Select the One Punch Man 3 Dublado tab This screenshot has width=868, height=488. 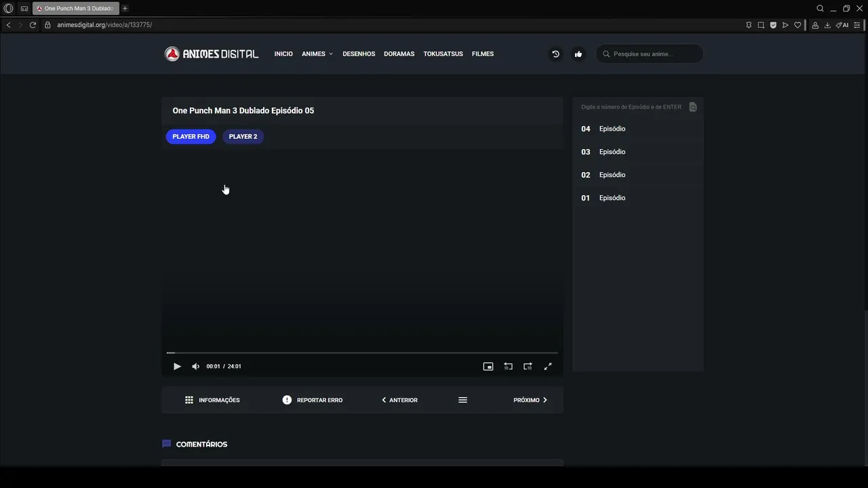[75, 8]
